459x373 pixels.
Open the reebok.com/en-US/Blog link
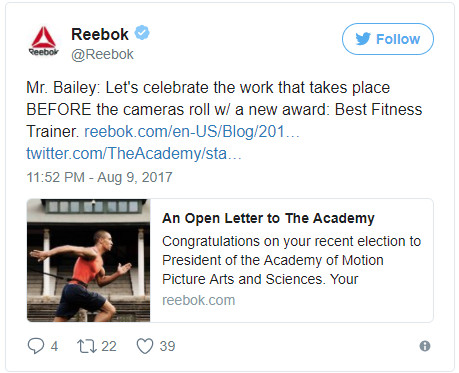coord(192,131)
